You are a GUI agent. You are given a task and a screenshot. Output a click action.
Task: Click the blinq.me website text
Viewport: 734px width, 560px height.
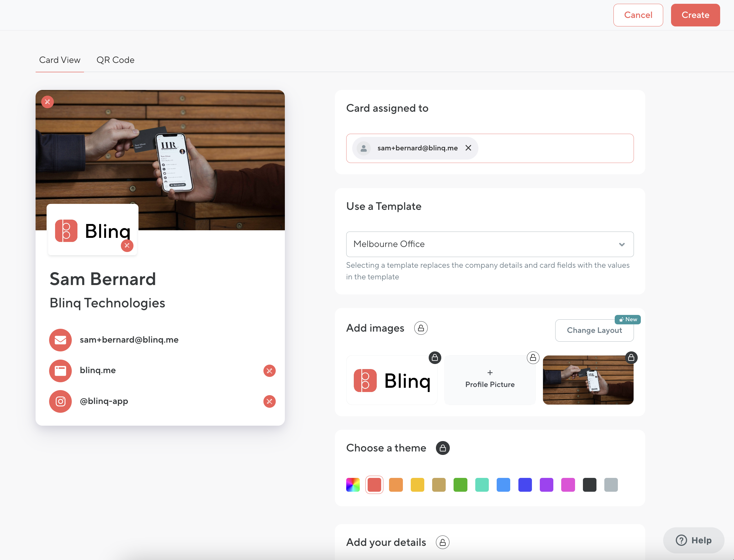coord(98,370)
